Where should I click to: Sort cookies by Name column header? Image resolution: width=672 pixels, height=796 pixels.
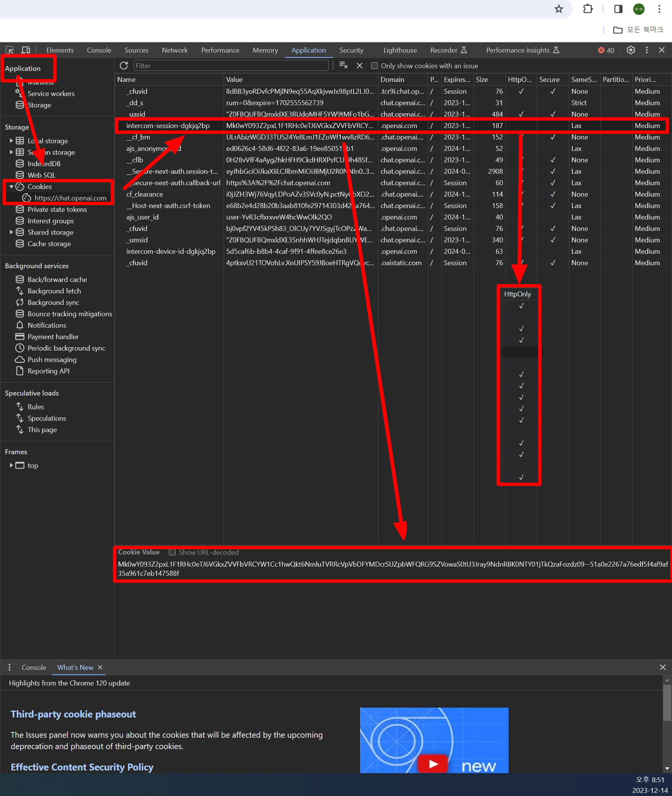point(170,79)
